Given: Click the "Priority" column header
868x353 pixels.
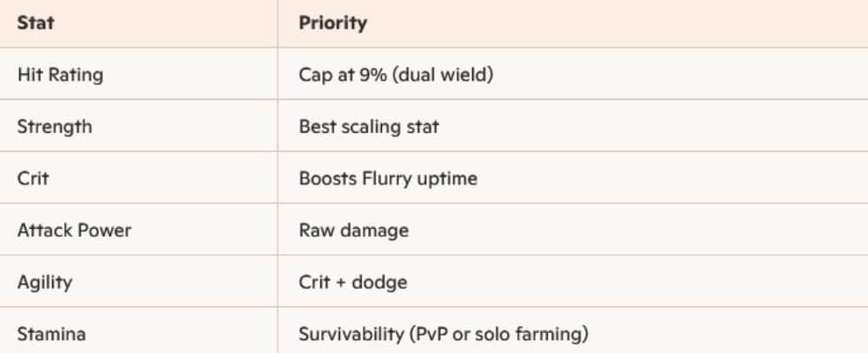Looking at the screenshot, I should (x=332, y=23).
